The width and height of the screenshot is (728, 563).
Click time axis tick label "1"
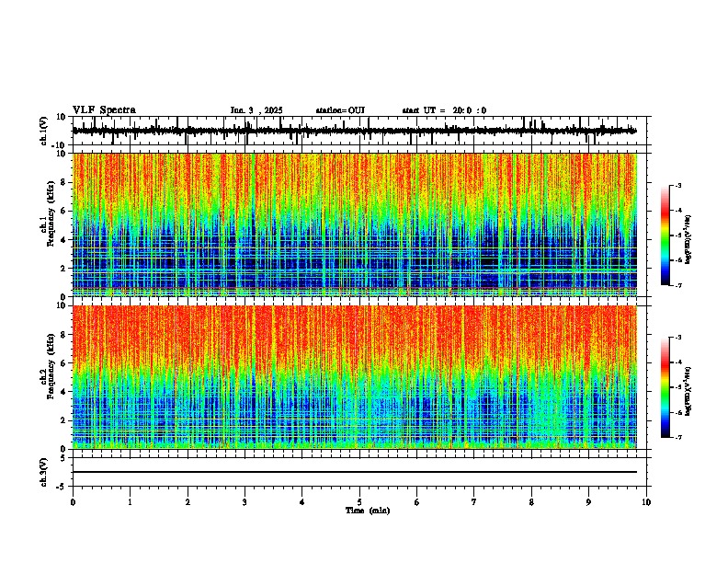click(x=130, y=502)
